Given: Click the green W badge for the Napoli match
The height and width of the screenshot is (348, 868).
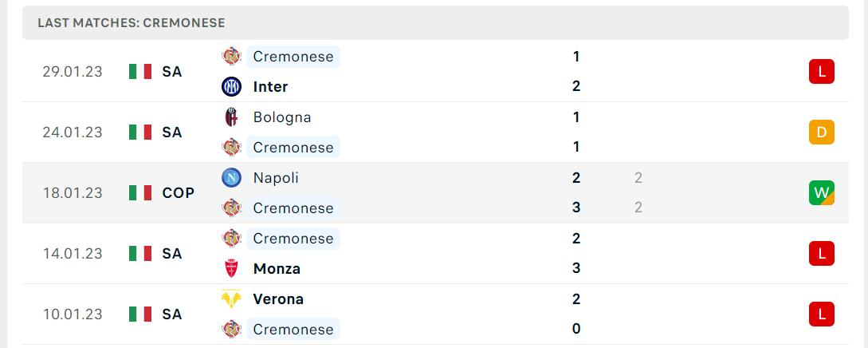Looking at the screenshot, I should click(822, 193).
